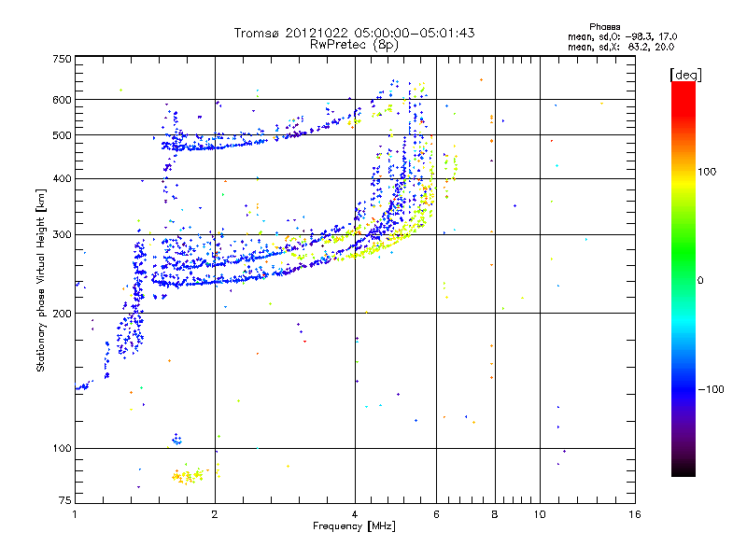This screenshot has height=560, width=747.
Task: Click the y-axis tick label '75'
Action: coord(65,500)
